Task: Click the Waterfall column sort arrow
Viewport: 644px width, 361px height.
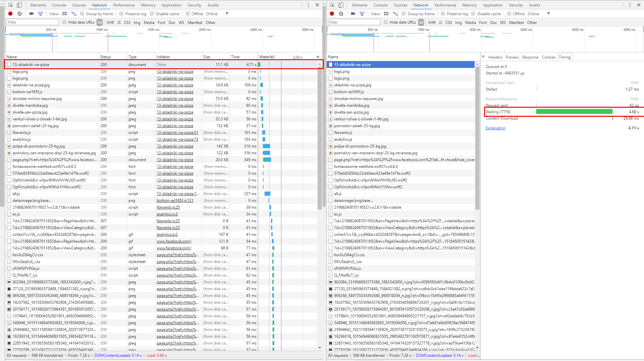Action: tap(318, 57)
